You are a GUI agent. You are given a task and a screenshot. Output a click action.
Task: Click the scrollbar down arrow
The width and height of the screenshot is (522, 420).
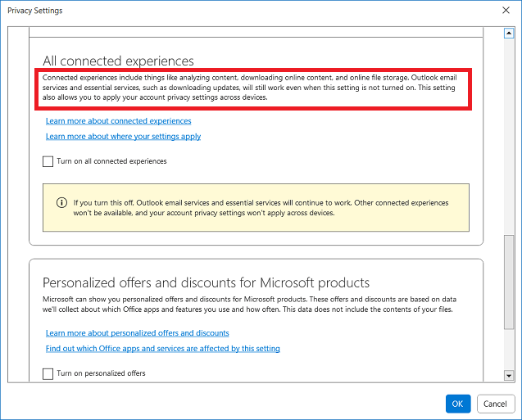pyautogui.click(x=509, y=376)
